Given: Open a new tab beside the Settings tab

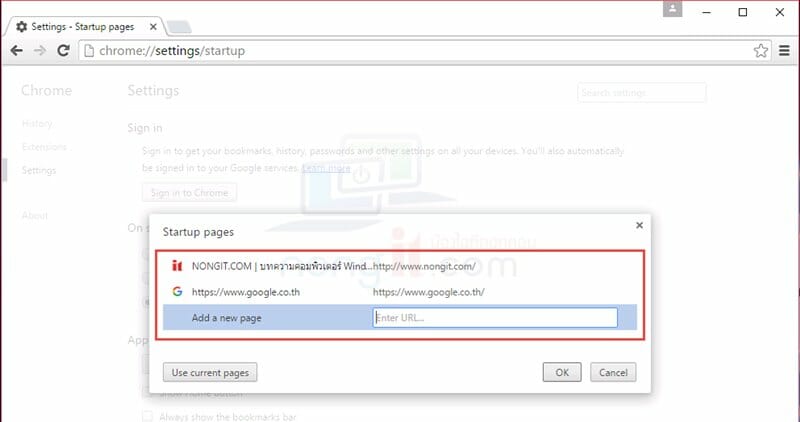Looking at the screenshot, I should [179, 27].
